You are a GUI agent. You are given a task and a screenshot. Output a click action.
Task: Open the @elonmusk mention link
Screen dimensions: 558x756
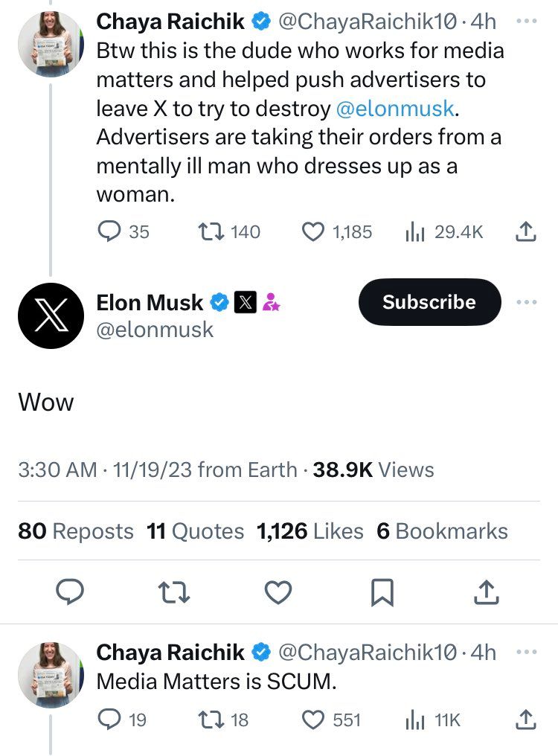pyautogui.click(x=394, y=109)
